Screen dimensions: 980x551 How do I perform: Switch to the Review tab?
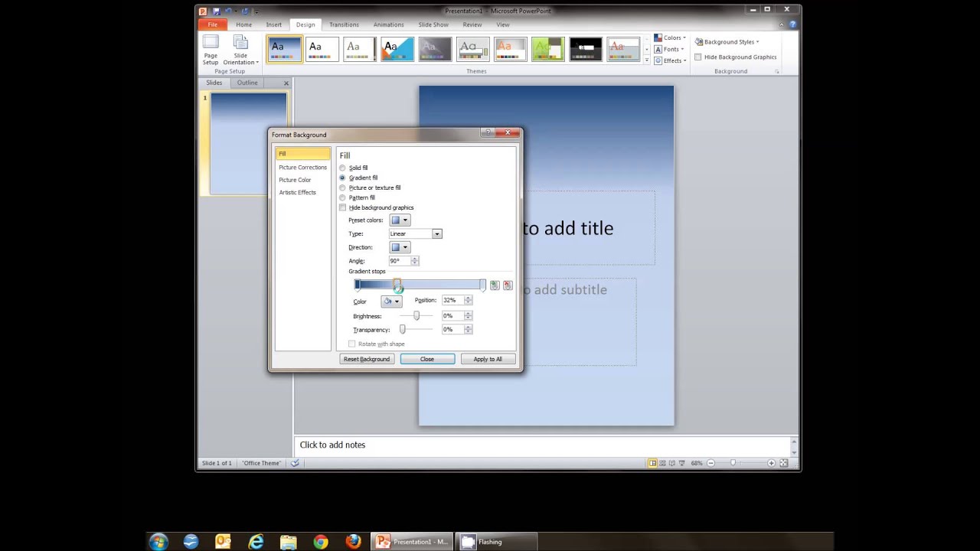(x=472, y=24)
